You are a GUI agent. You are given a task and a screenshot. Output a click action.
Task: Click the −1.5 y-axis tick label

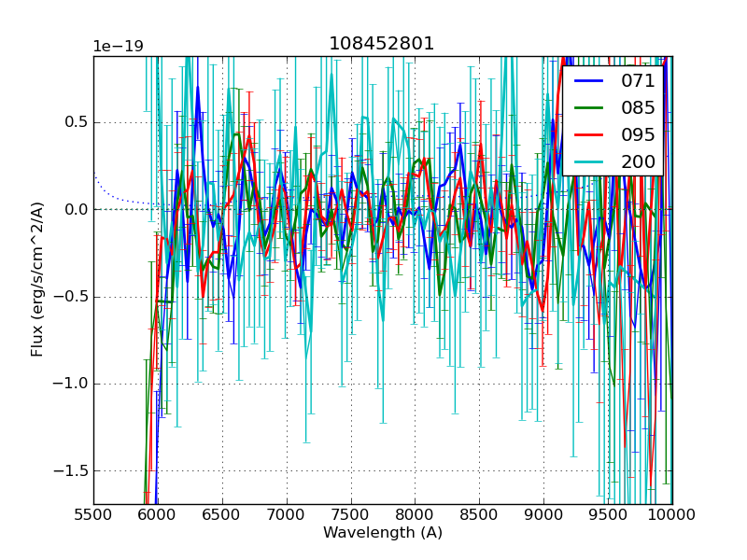(x=71, y=470)
